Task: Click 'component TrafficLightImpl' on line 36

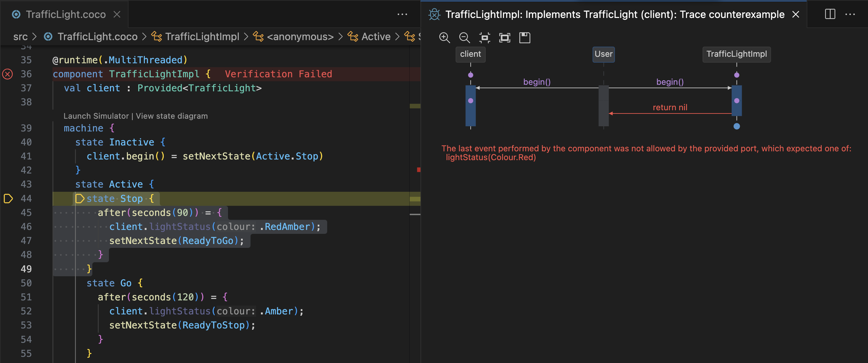Action: point(126,74)
